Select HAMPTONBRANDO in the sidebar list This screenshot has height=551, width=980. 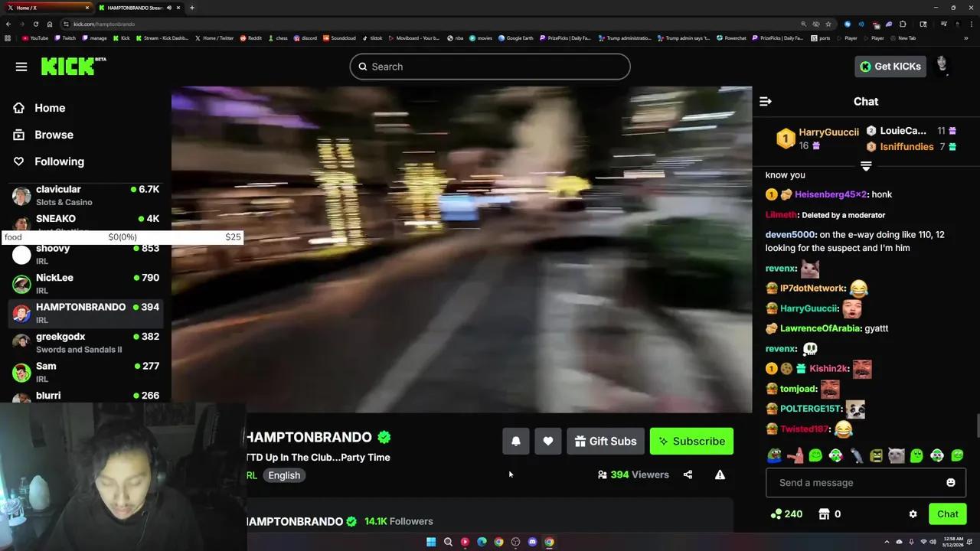86,313
